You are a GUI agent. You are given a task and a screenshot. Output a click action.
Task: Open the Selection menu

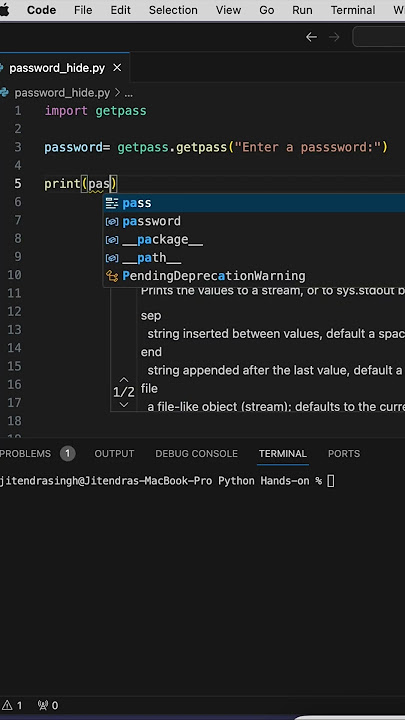pyautogui.click(x=173, y=10)
